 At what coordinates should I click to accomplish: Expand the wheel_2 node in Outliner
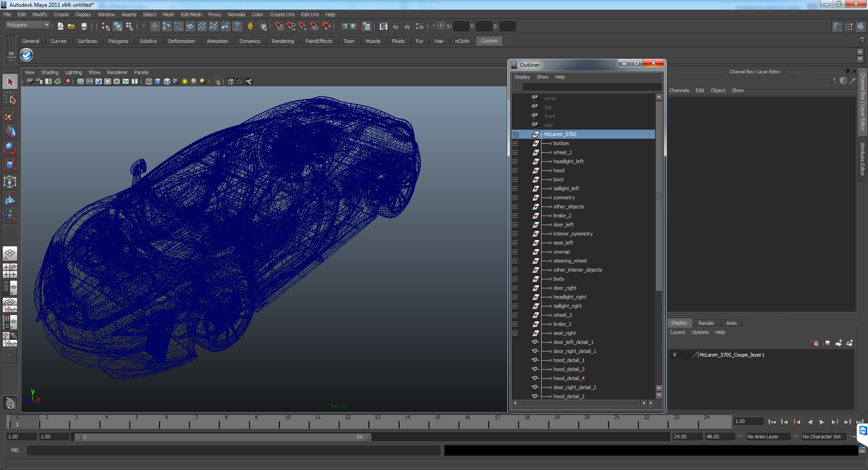tap(515, 152)
